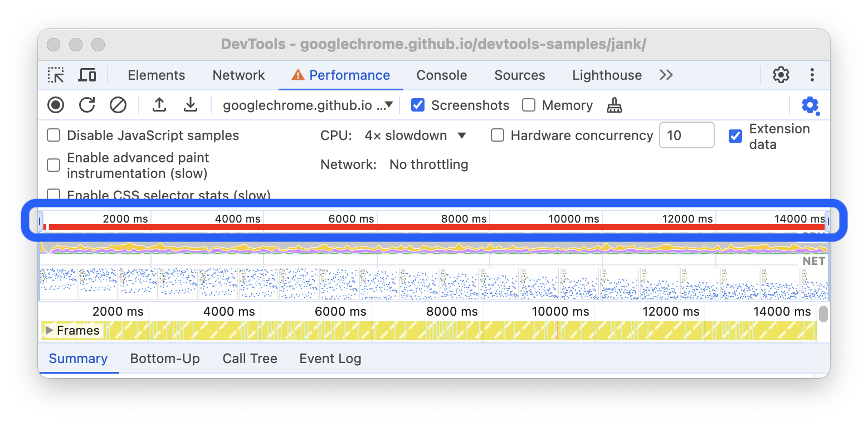
Task: Check Disable JavaScript samples
Action: click(x=53, y=135)
